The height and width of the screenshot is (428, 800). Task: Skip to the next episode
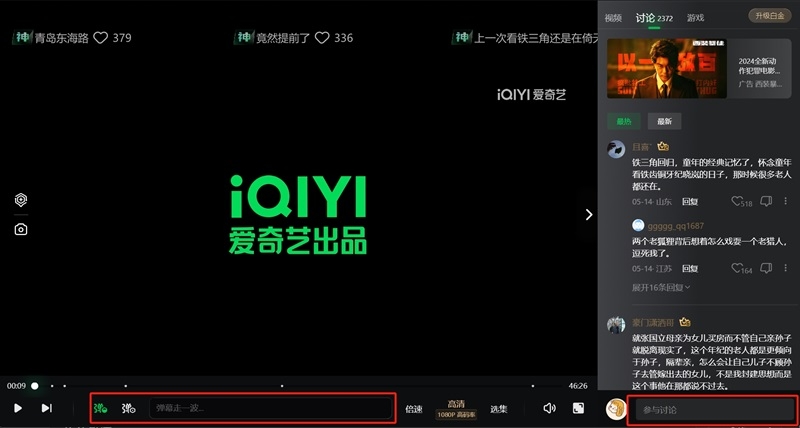(46, 408)
